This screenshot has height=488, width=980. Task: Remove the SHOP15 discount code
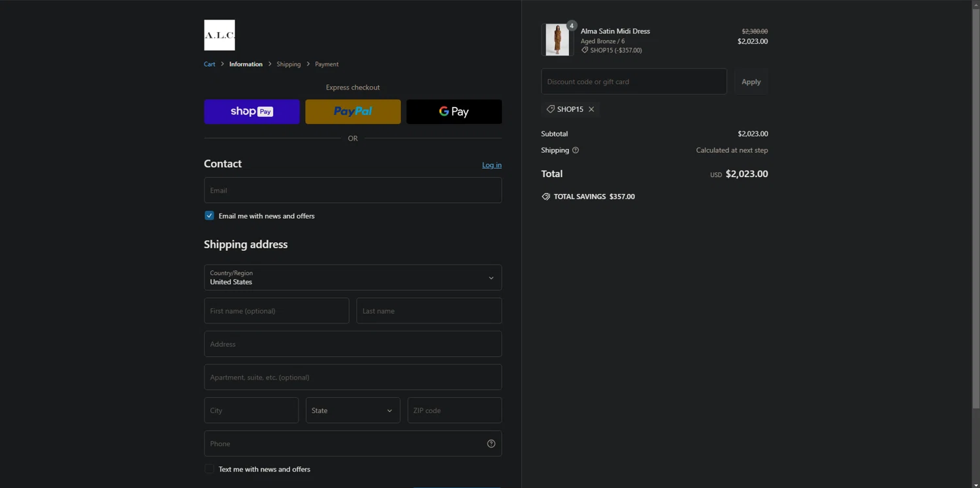(x=591, y=109)
